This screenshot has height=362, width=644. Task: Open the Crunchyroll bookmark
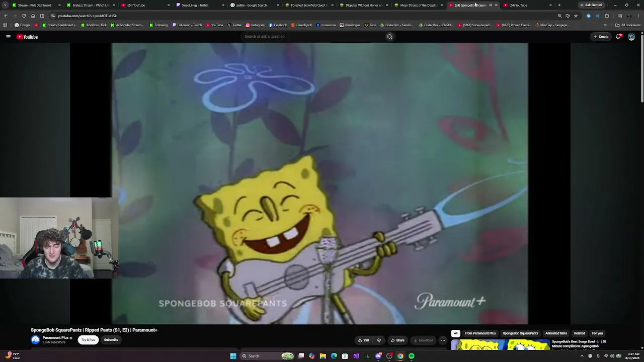pos(301,25)
